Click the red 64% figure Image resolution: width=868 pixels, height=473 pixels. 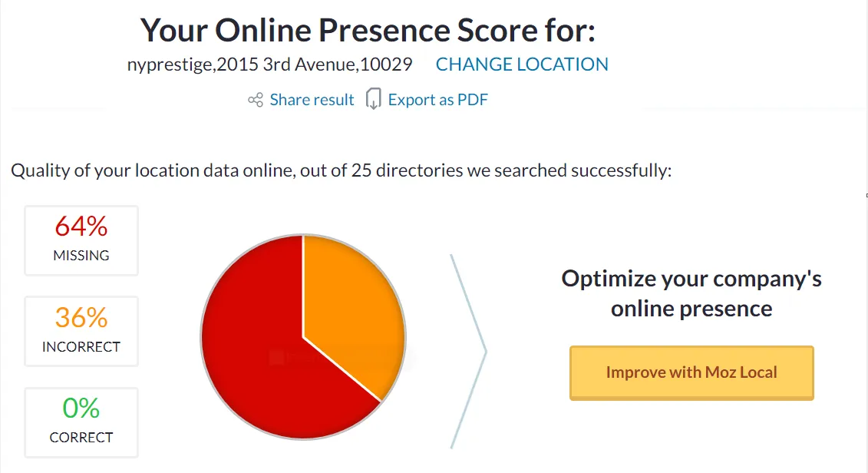point(81,227)
